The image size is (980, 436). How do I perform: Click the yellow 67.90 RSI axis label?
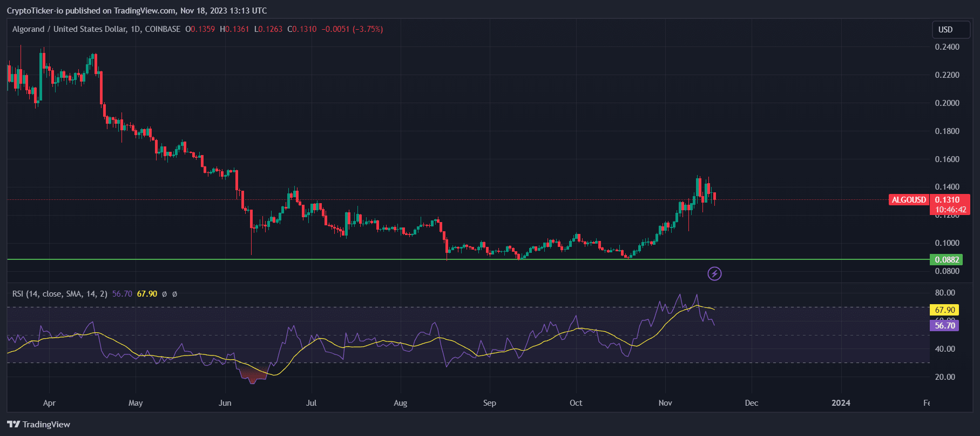click(x=944, y=310)
